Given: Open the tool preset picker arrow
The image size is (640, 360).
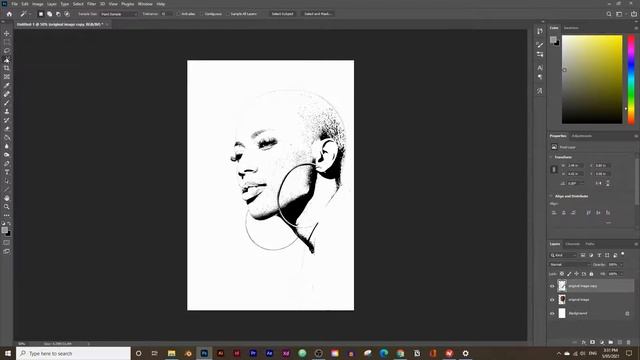Looking at the screenshot, I should tap(30, 14).
